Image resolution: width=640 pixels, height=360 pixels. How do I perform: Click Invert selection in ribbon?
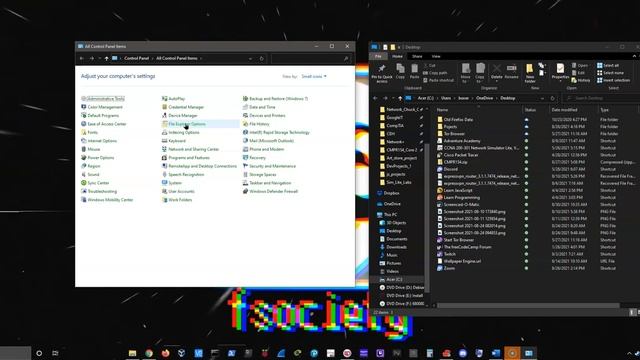tap(613, 80)
